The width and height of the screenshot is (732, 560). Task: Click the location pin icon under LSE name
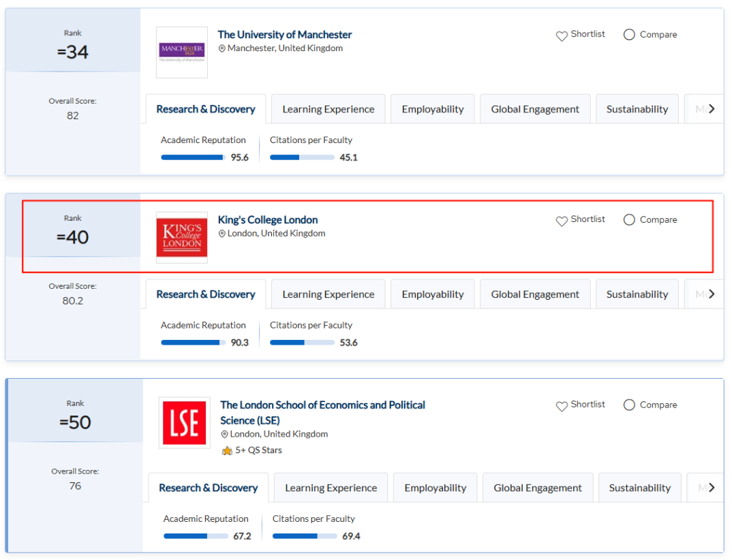click(x=224, y=435)
